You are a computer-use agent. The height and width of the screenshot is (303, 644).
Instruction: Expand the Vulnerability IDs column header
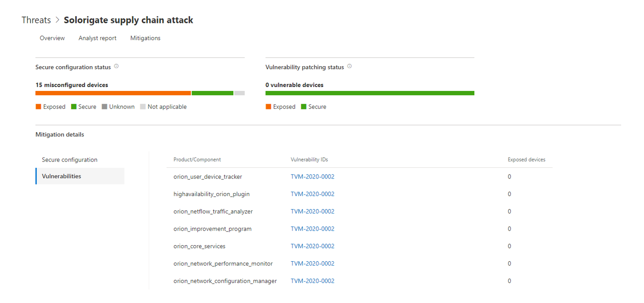[310, 159]
